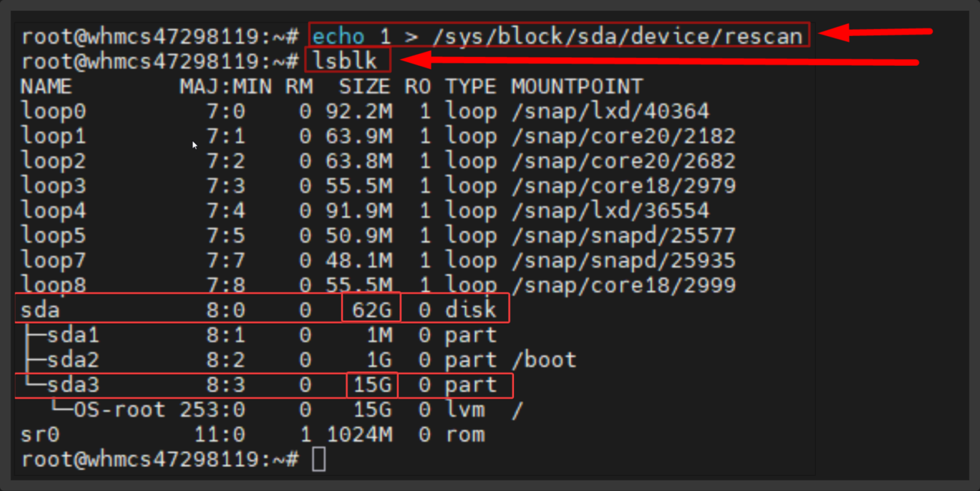The width and height of the screenshot is (980, 491).
Task: Click the TYPE column header
Action: [x=471, y=87]
